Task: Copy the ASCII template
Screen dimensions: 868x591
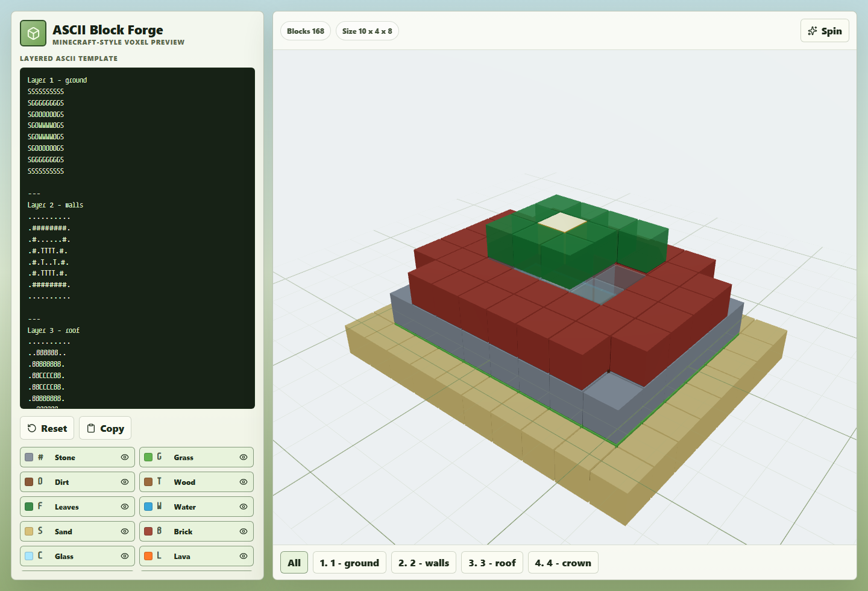Action: (105, 428)
